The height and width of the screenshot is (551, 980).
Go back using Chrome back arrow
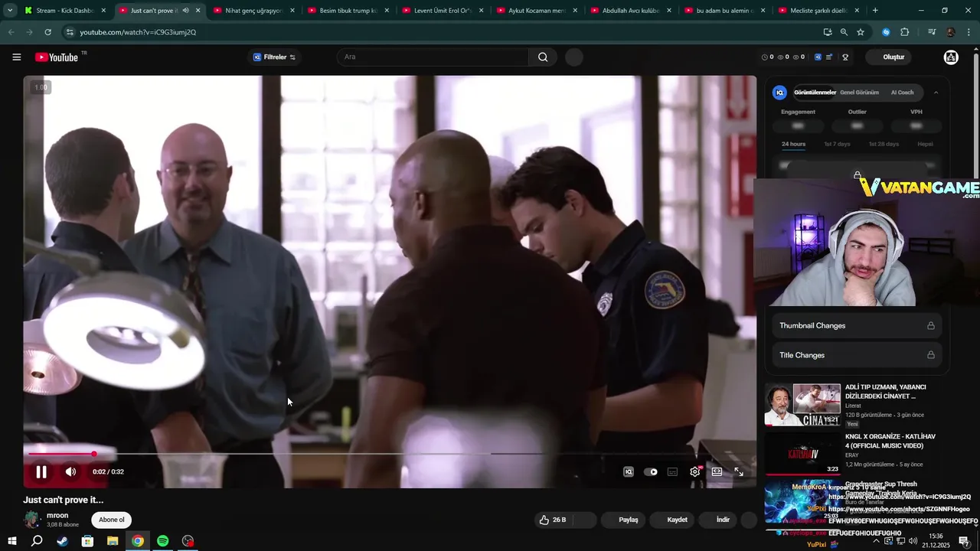tap(11, 32)
